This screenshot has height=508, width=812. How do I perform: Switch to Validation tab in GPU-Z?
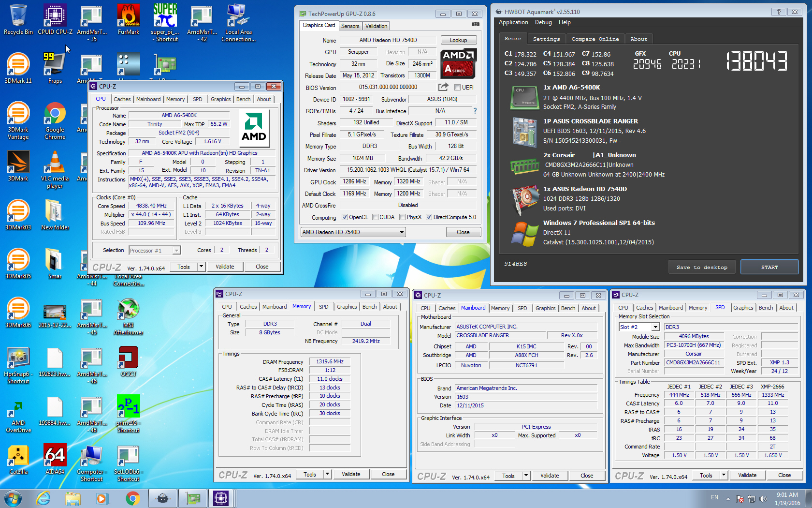pos(376,26)
